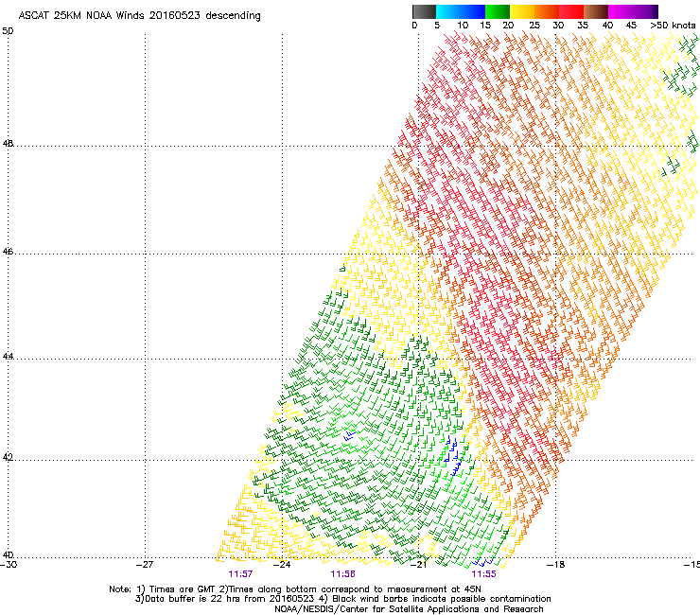The height and width of the screenshot is (615, 700).
Task: Click the brown 35-40 knots color swatch
Action: [596, 11]
